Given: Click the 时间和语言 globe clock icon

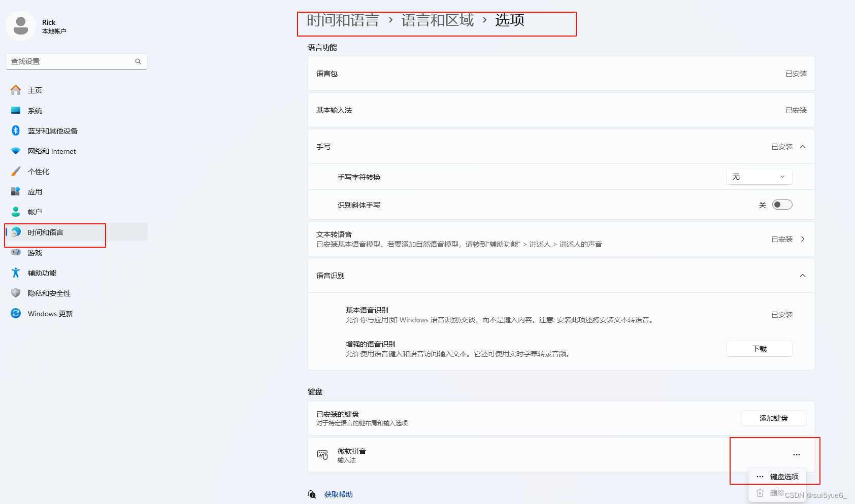Looking at the screenshot, I should [x=16, y=232].
